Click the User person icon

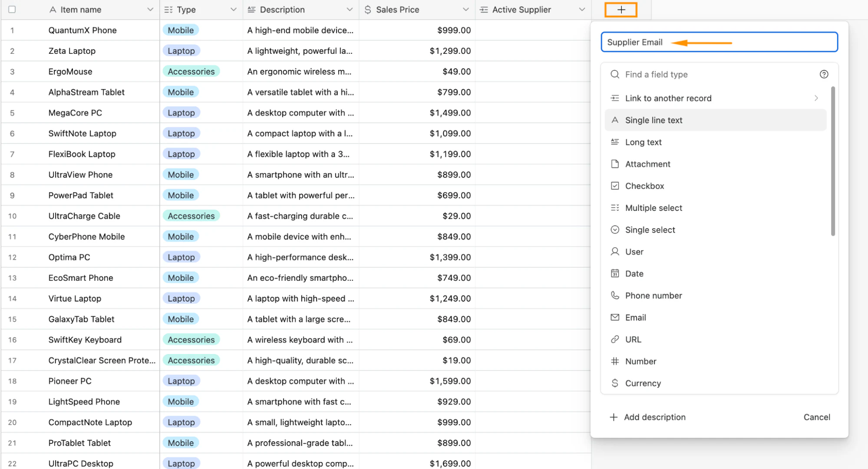coord(615,252)
